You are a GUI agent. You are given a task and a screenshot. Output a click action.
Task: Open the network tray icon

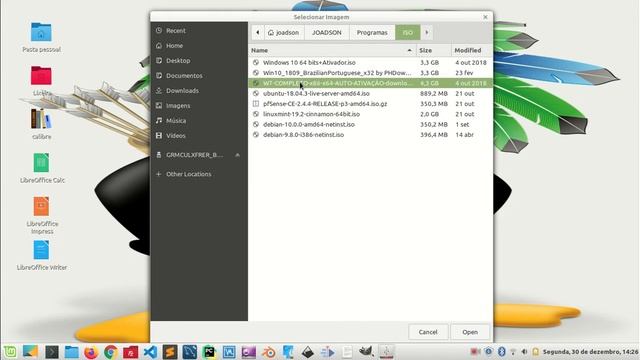click(x=513, y=351)
